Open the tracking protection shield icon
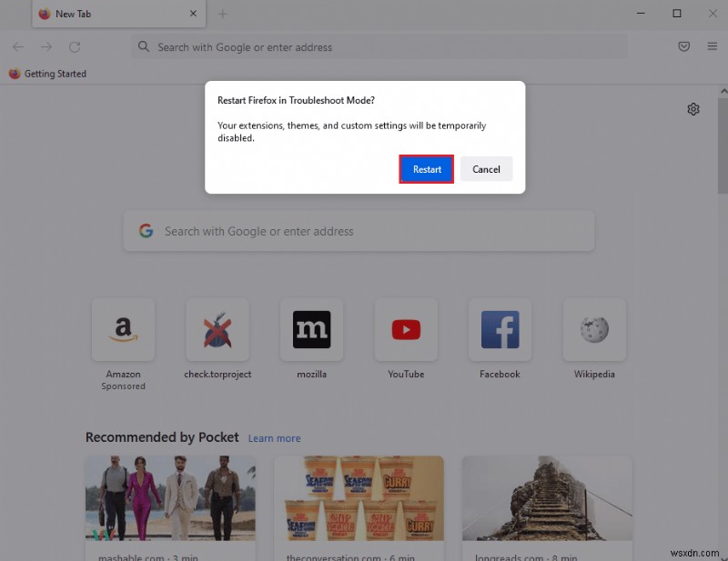This screenshot has width=728, height=561. pyautogui.click(x=684, y=46)
